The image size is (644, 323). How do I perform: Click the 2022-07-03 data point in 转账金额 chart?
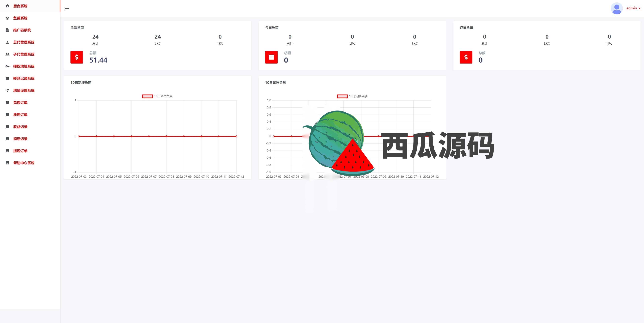pyautogui.click(x=274, y=136)
